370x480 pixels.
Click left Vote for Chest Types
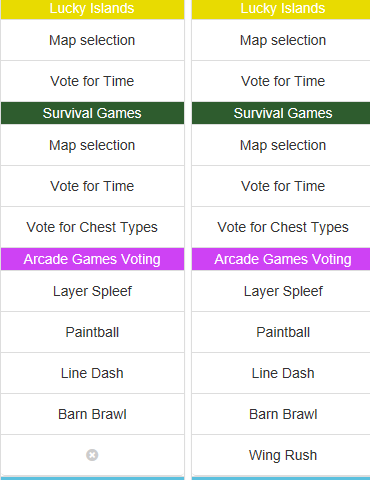pyautogui.click(x=92, y=227)
